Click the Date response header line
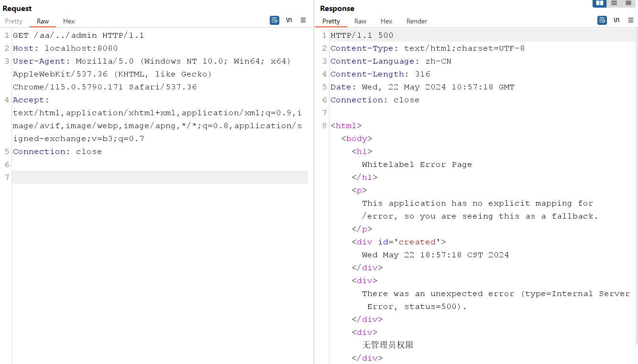Screen dimensions: 638x364 [422, 87]
